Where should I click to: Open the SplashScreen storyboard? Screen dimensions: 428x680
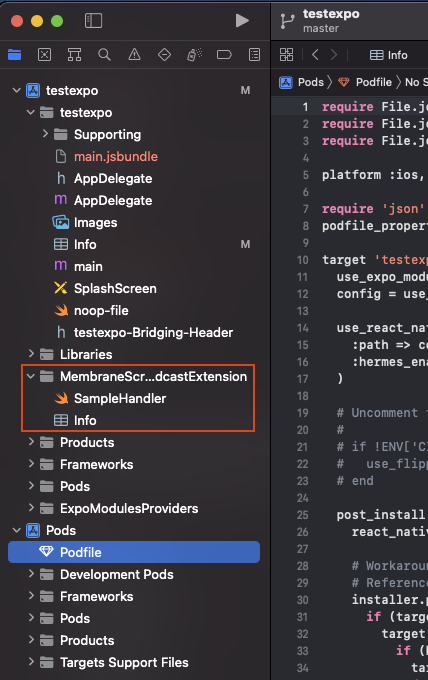tap(115, 288)
